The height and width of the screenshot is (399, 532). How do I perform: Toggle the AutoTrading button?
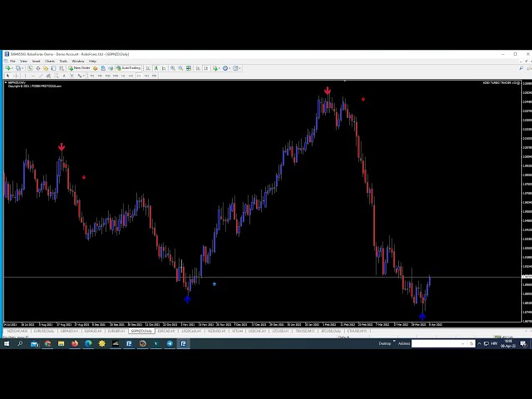(x=131, y=68)
